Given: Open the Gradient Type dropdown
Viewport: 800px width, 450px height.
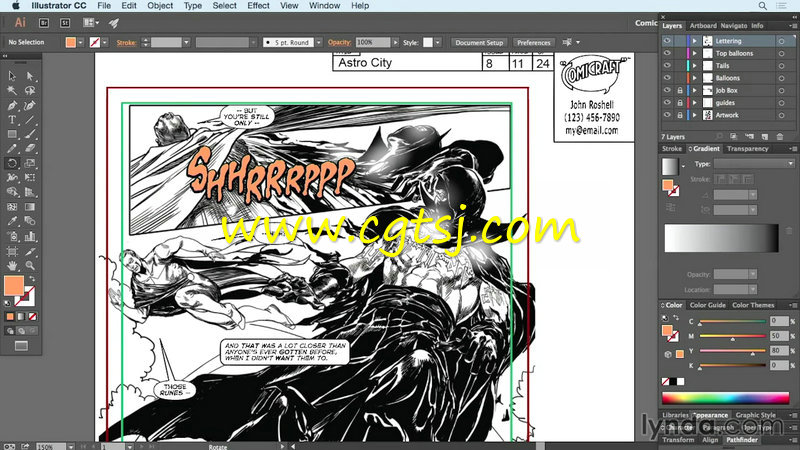Looking at the screenshot, I should [754, 164].
